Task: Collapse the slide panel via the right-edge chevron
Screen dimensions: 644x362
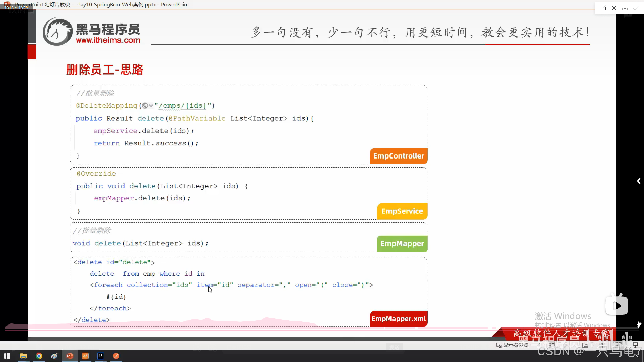Action: [639, 181]
